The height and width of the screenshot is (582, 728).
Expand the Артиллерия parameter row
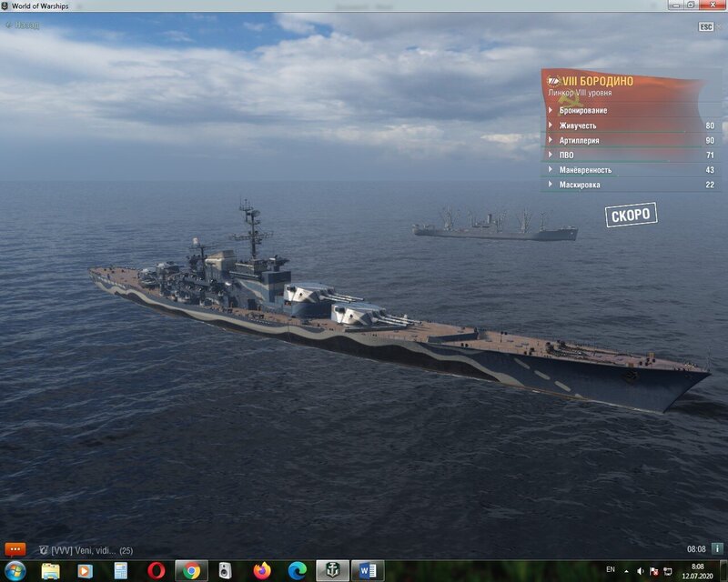631,140
